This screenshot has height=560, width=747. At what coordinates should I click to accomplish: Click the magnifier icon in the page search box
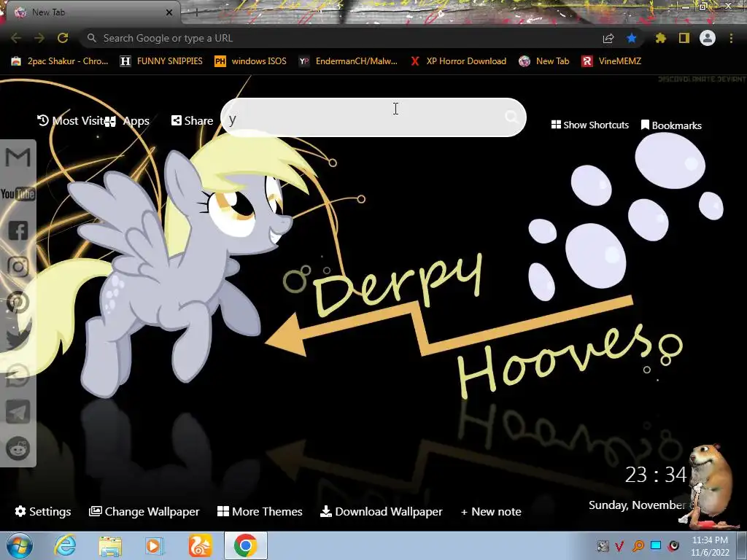pyautogui.click(x=511, y=117)
